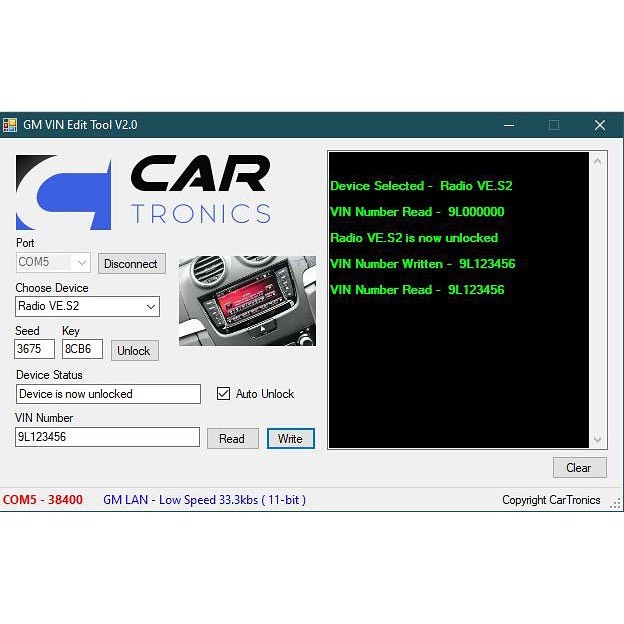Click the car radio thumbnail image
The width and height of the screenshot is (624, 624).
click(247, 301)
